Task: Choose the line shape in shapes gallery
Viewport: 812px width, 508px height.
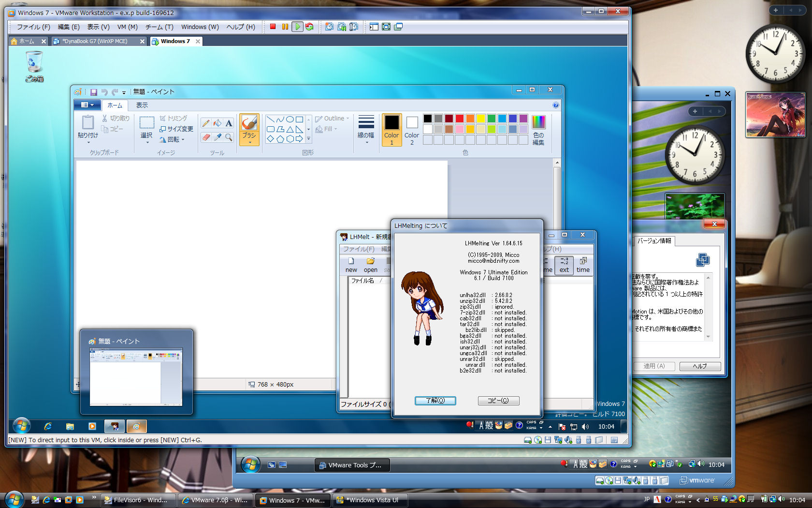Action: pyautogui.click(x=271, y=120)
